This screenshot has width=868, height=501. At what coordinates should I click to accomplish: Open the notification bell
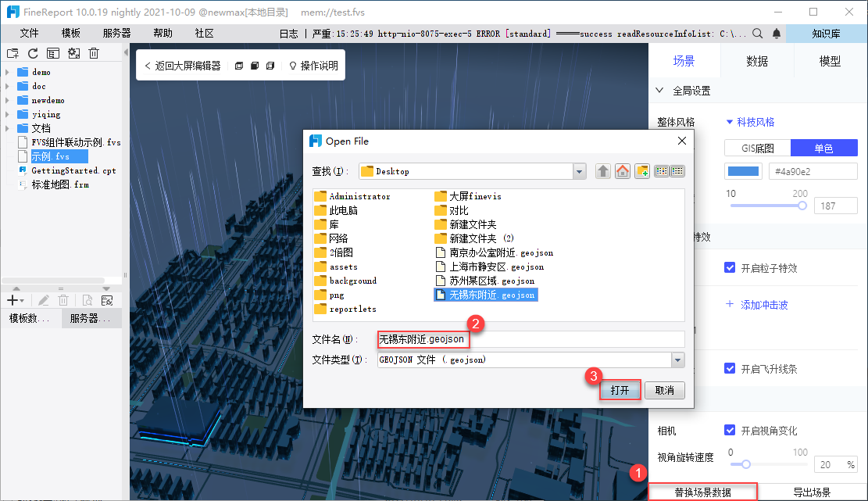[776, 33]
